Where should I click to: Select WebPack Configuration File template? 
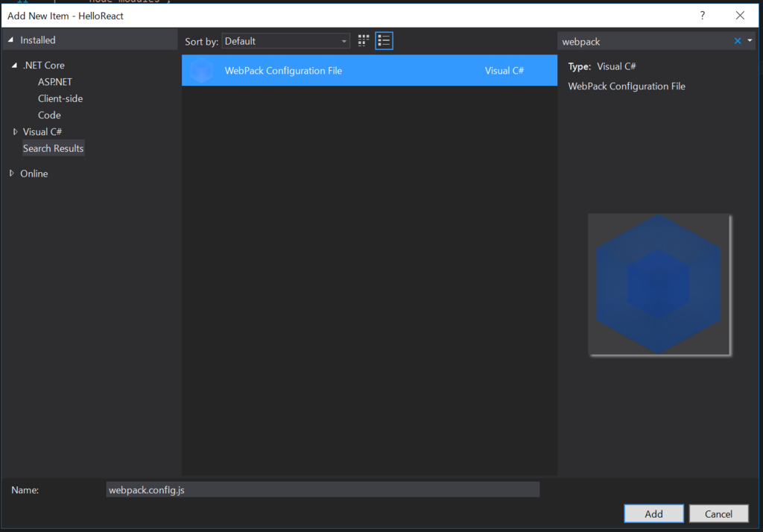pyautogui.click(x=370, y=71)
